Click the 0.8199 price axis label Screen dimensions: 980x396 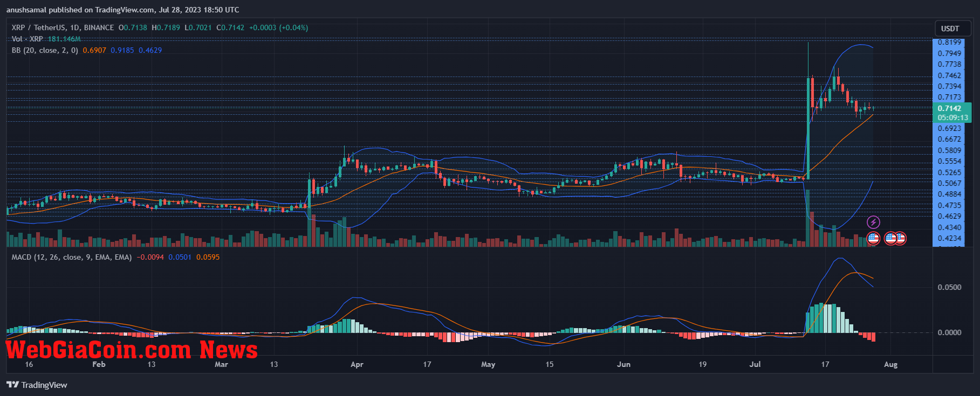pos(949,42)
